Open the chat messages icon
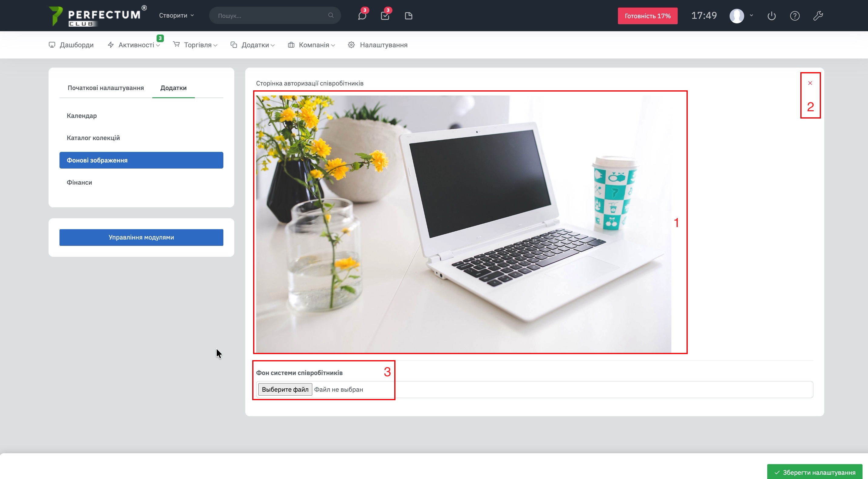This screenshot has width=868, height=479. 362,16
